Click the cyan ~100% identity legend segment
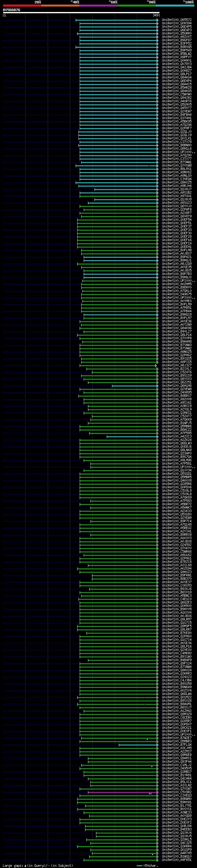 pyautogui.click(x=175, y=6)
